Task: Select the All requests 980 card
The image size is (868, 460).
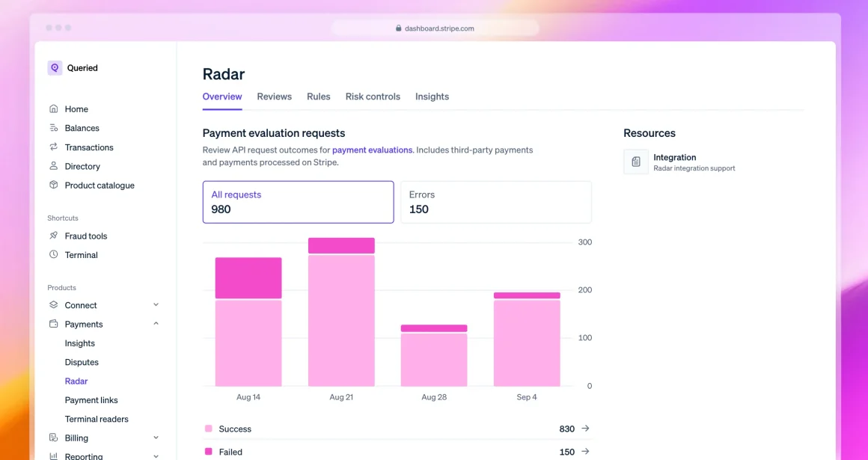Action: pyautogui.click(x=299, y=202)
